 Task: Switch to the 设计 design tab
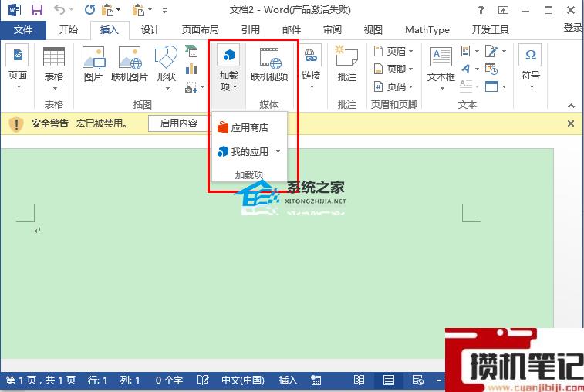(150, 30)
